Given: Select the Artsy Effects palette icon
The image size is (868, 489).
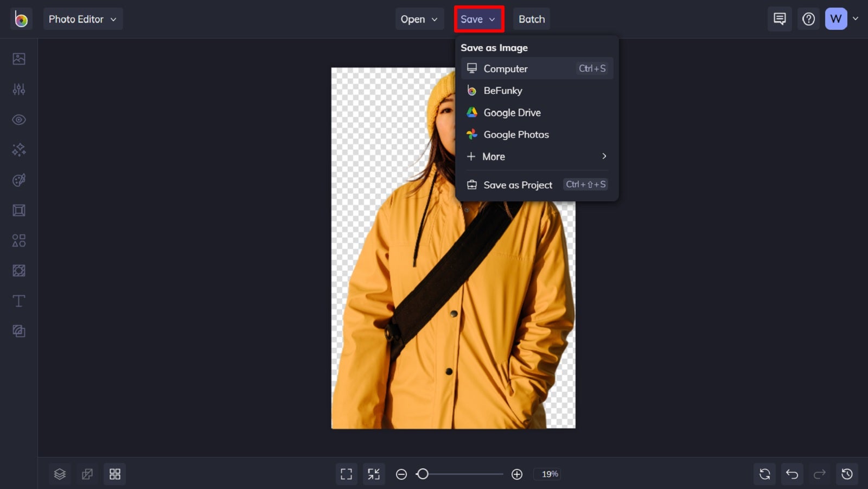Looking at the screenshot, I should [x=19, y=180].
